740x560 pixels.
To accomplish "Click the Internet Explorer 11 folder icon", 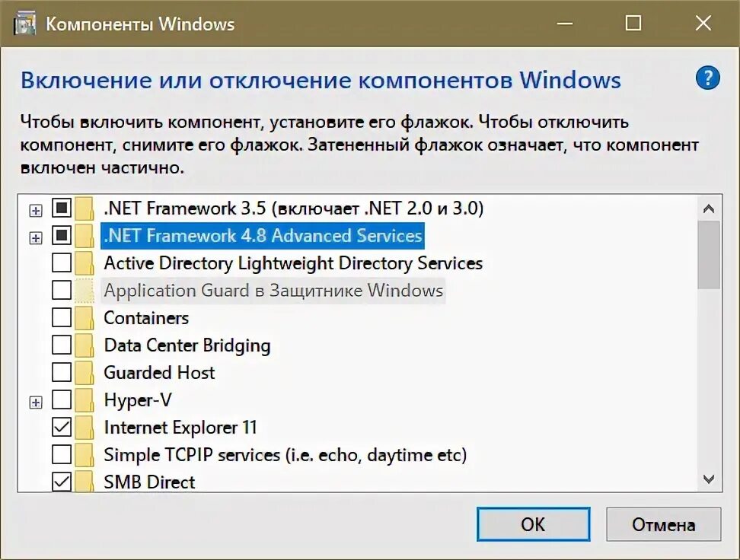I will tap(85, 428).
